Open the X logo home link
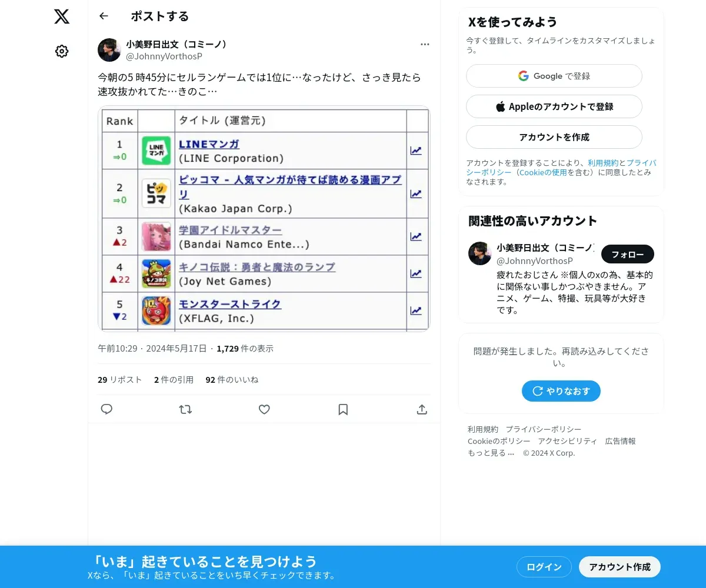 click(x=62, y=16)
